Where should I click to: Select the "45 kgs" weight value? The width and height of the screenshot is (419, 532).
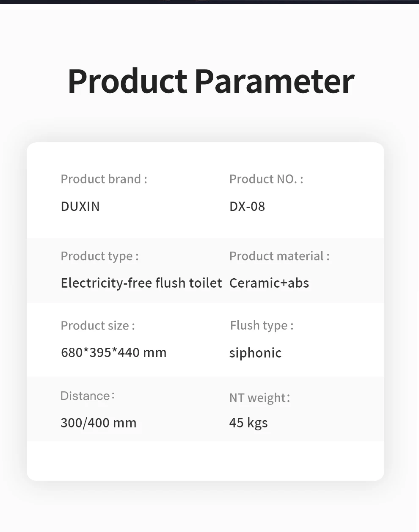[248, 423]
